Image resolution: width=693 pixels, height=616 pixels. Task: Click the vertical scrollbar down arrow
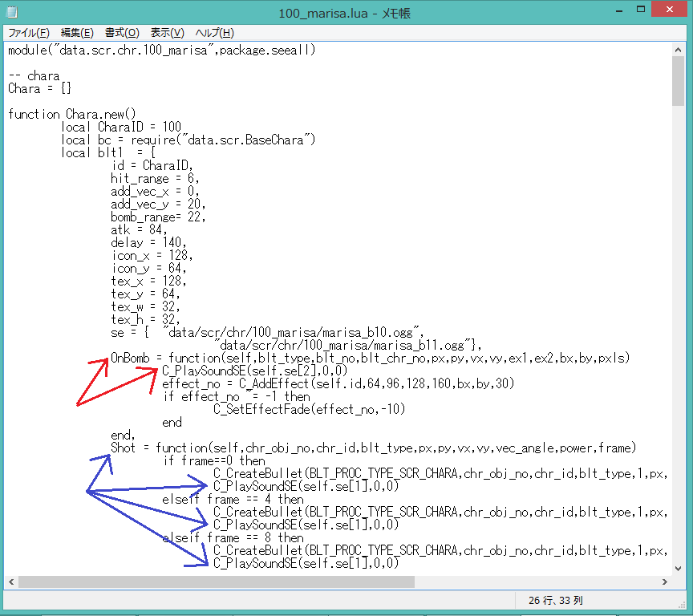[678, 568]
